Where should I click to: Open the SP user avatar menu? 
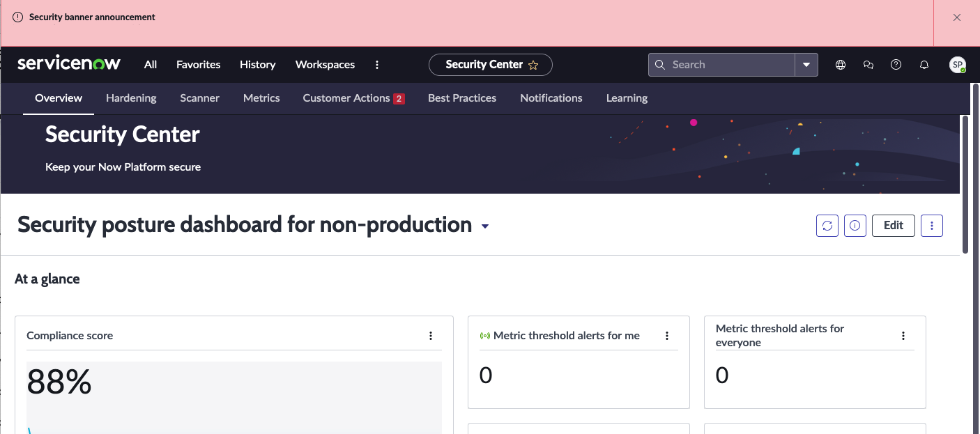958,65
